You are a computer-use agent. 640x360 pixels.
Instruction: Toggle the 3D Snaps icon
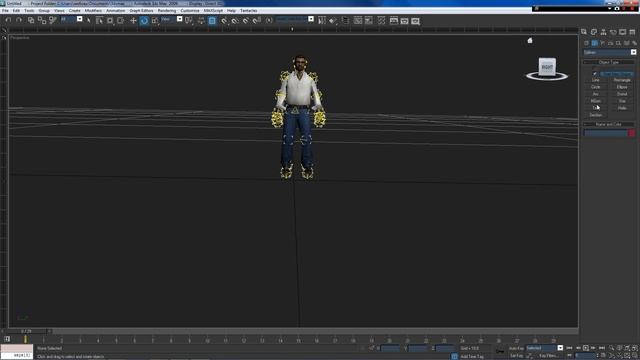tap(224, 20)
